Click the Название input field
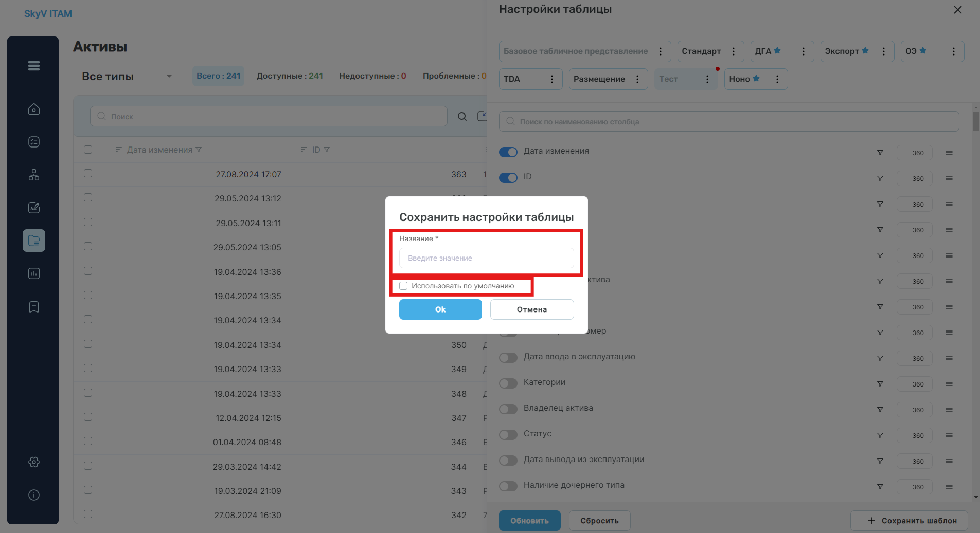 click(487, 258)
